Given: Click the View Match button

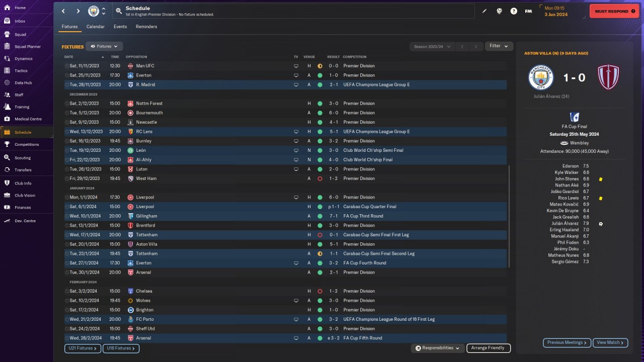Looking at the screenshot, I should coord(610,342).
